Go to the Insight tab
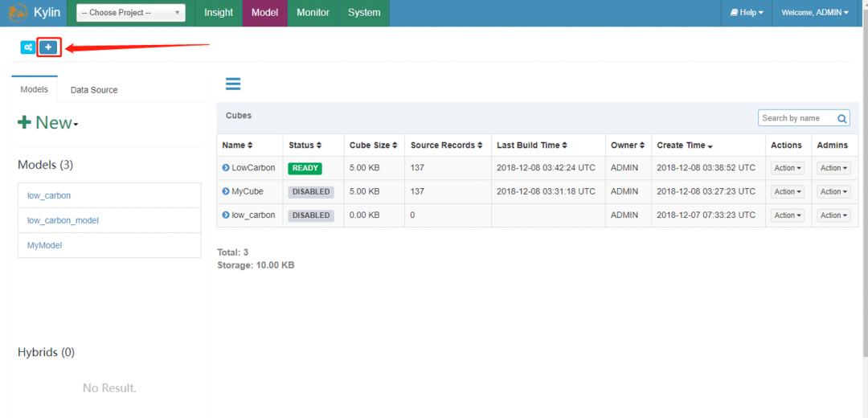This screenshot has width=868, height=418. 219,13
